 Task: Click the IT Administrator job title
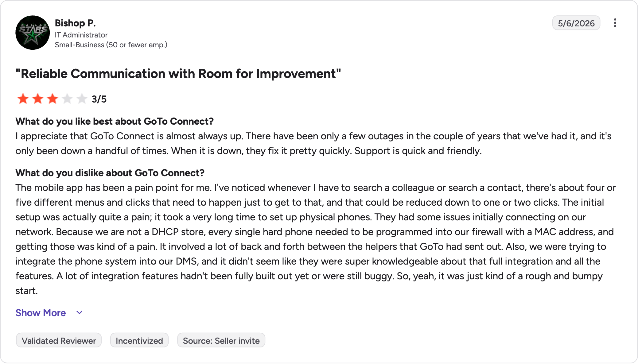coord(81,35)
